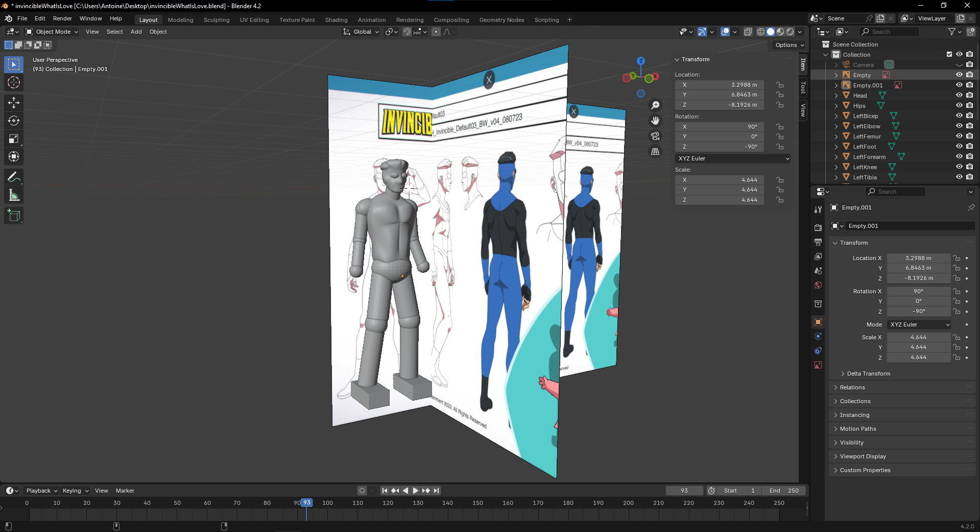Choose the Select Box tool

click(14, 64)
